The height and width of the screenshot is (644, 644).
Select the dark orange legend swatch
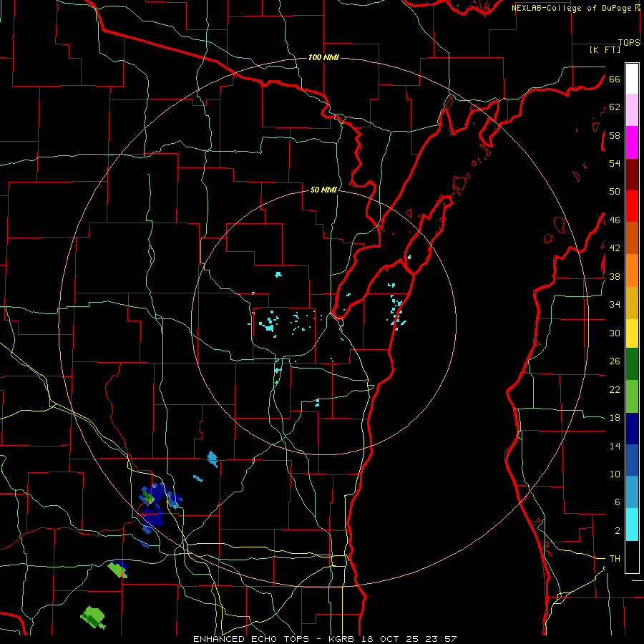pyautogui.click(x=632, y=238)
